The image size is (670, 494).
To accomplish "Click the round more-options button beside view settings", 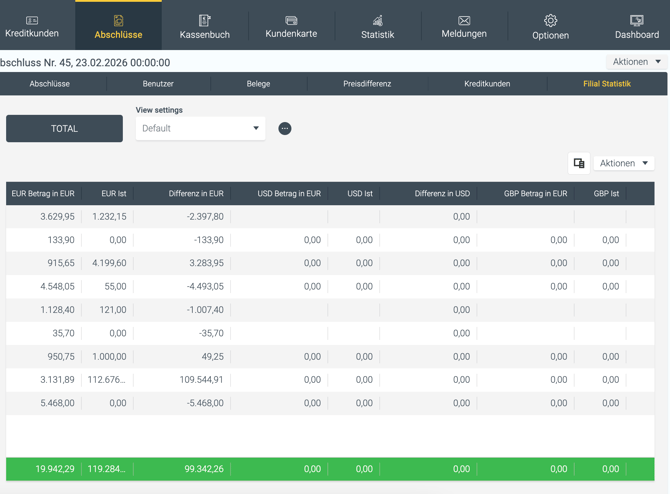I will (285, 128).
